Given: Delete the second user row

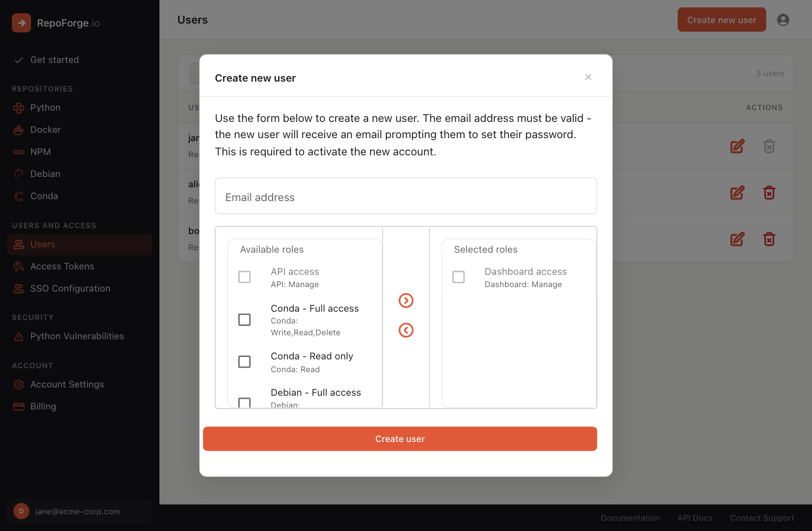Looking at the screenshot, I should coord(769,193).
